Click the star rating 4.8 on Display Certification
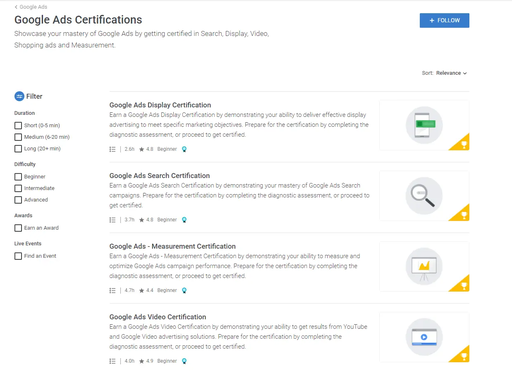 pyautogui.click(x=146, y=149)
